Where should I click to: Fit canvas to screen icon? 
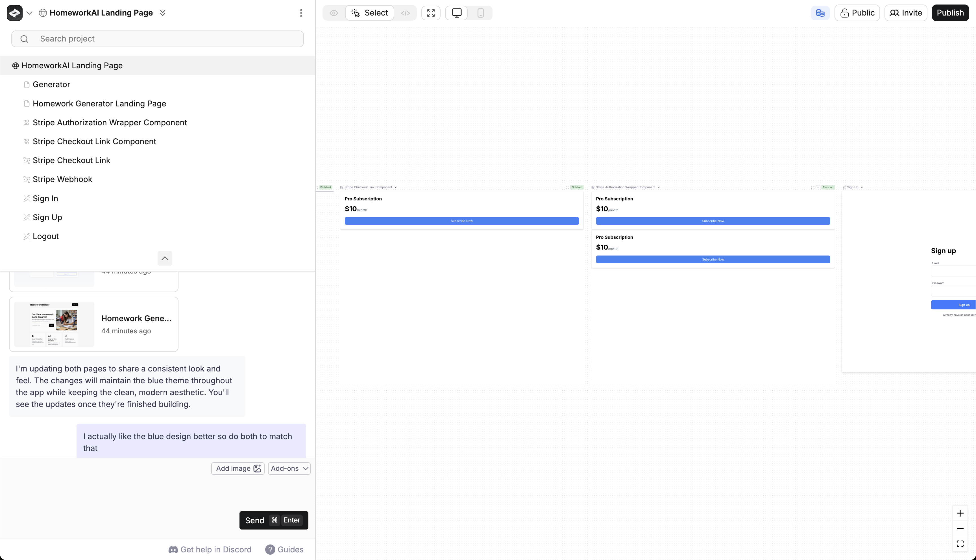[x=960, y=543]
